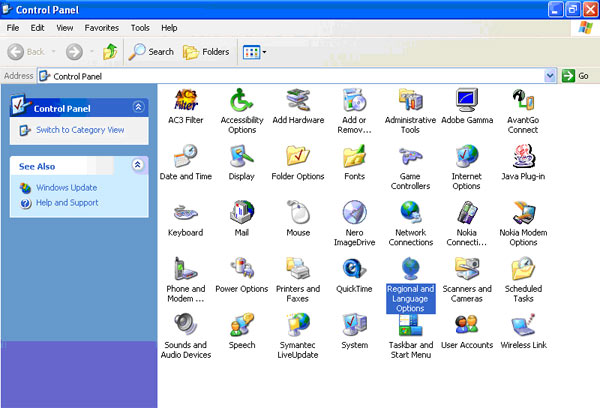Click the Forward arrow button

74,52
